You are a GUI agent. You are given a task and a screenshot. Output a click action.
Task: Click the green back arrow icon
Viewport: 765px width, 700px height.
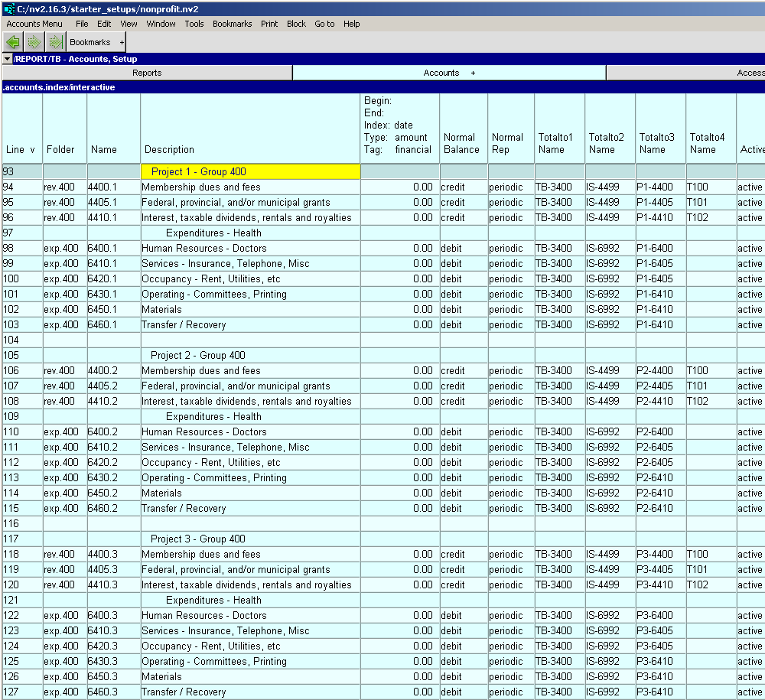(13, 42)
